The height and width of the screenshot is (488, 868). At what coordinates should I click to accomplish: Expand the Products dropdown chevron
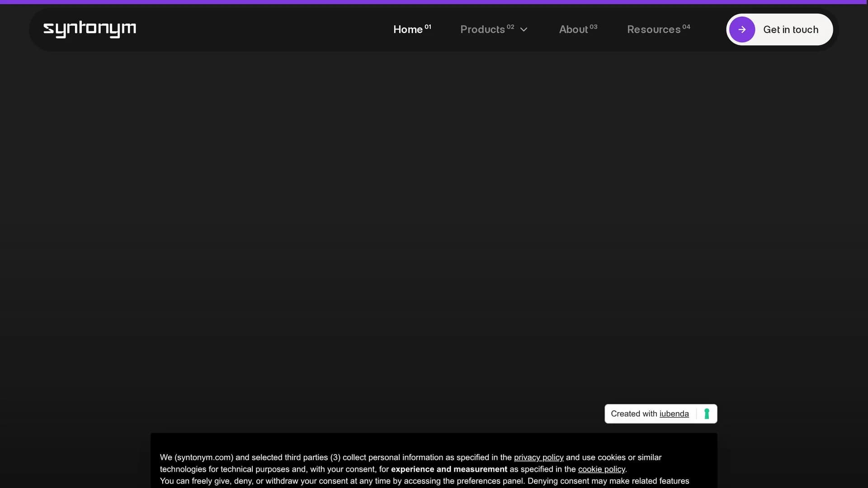pyautogui.click(x=524, y=30)
